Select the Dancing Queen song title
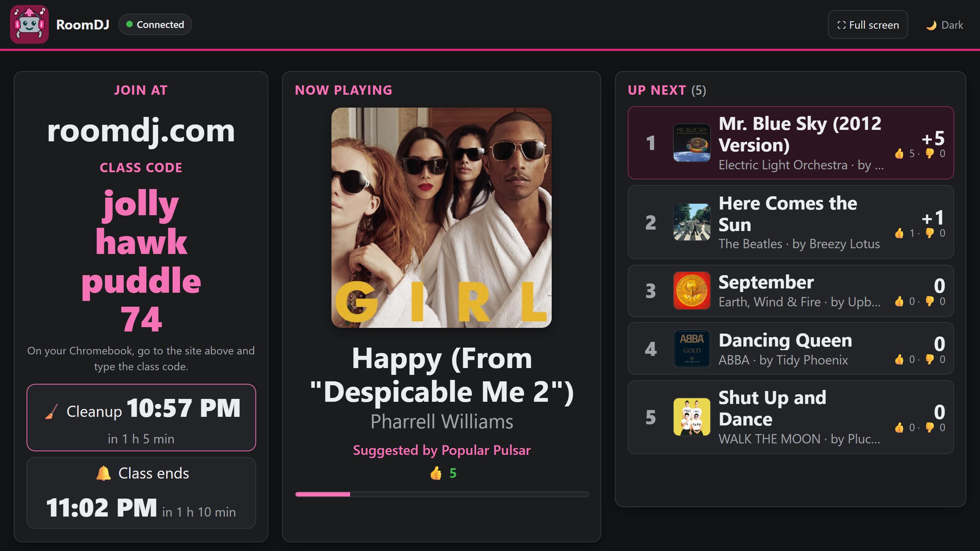The width and height of the screenshot is (980, 551). point(785,340)
